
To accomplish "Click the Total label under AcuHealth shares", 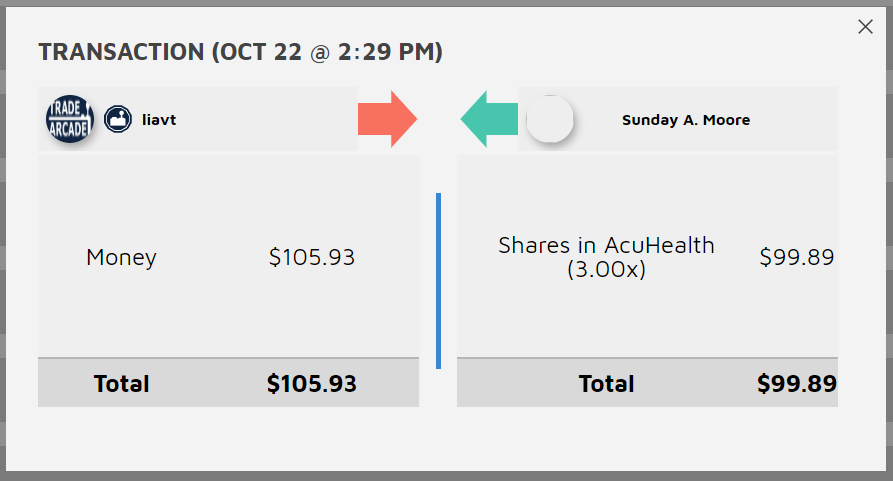I will coord(606,383).
